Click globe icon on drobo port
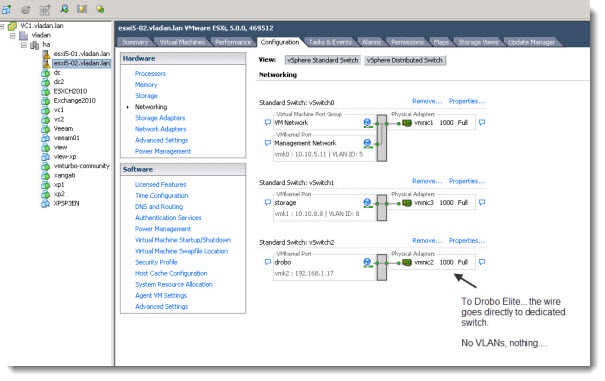The image size is (605, 381). pos(368,262)
